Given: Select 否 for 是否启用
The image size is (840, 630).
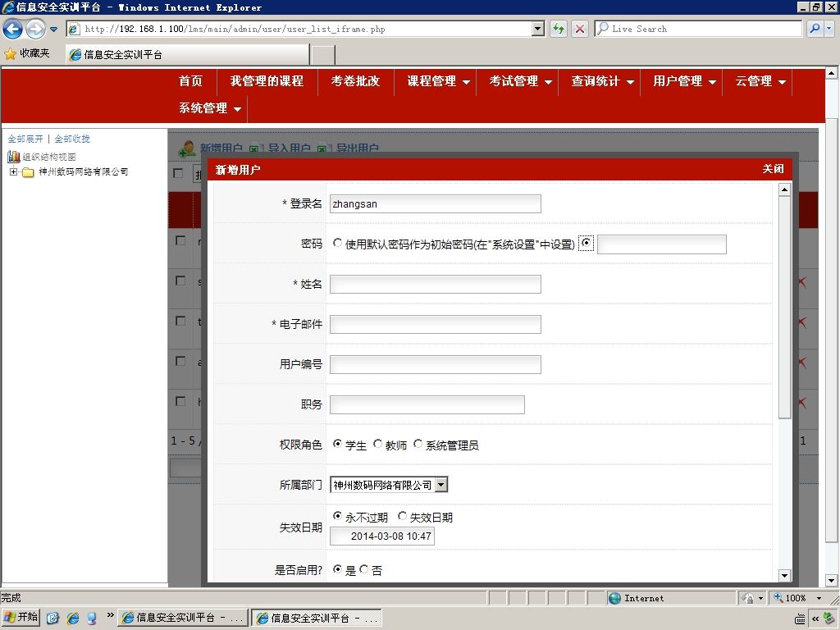Looking at the screenshot, I should (x=364, y=569).
